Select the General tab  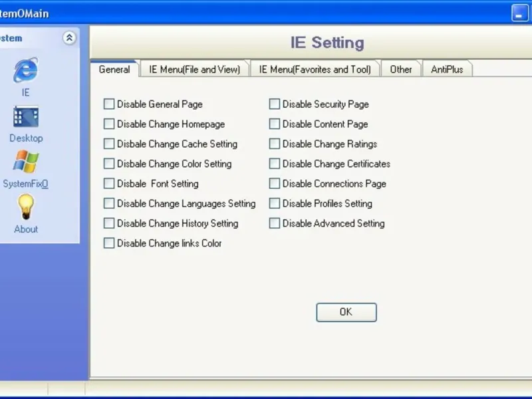click(114, 69)
